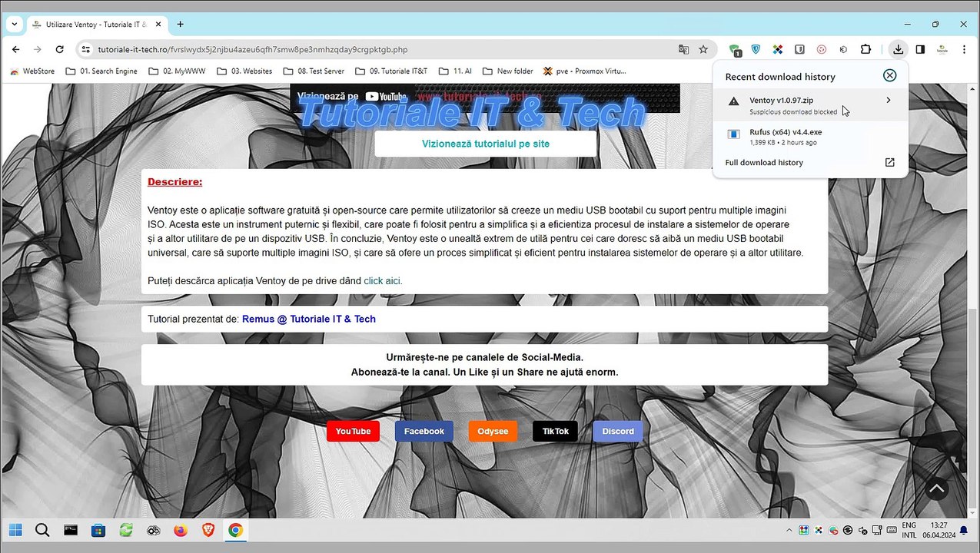Click the Full download history link
Image resolution: width=980 pixels, height=553 pixels.
pyautogui.click(x=764, y=163)
